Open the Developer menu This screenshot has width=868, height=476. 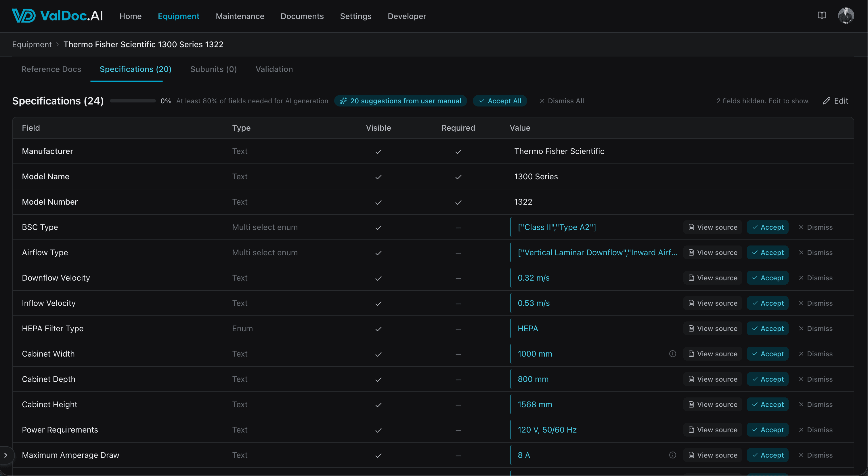pos(407,16)
